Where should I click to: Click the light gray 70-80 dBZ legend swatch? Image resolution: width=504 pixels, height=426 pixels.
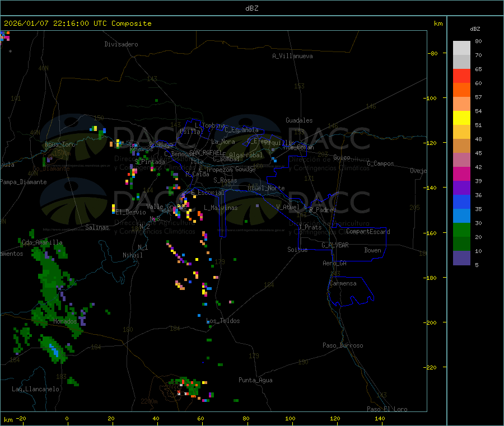(461, 48)
